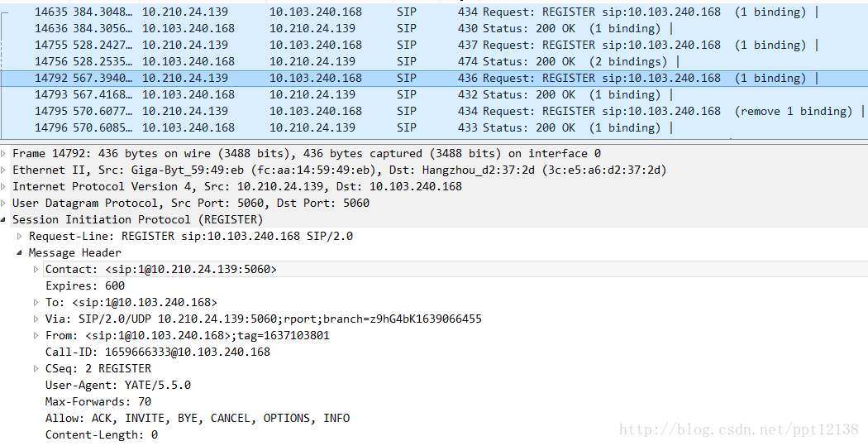Expand the To header field
This screenshot has height=446, width=868.
coord(36,303)
